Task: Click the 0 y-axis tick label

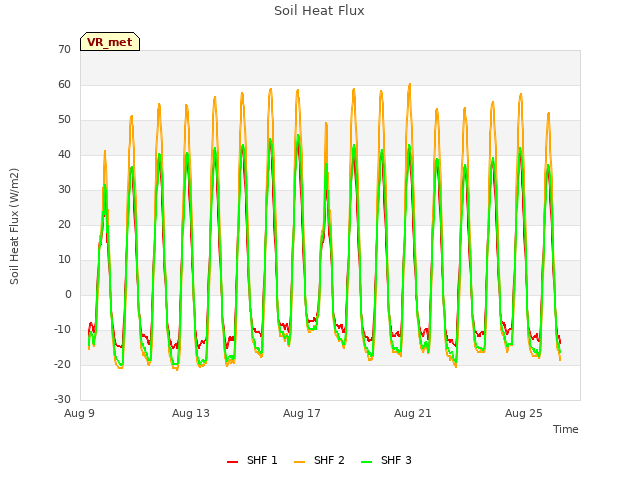Action: click(68, 294)
